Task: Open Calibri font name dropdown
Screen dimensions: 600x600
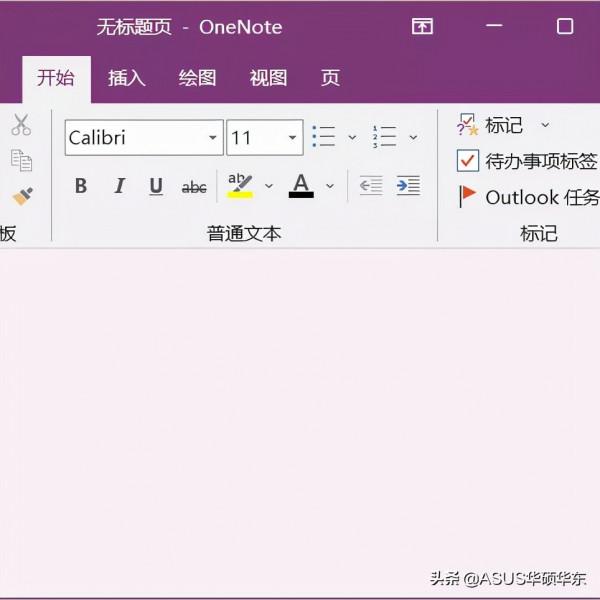Action: pyautogui.click(x=213, y=137)
